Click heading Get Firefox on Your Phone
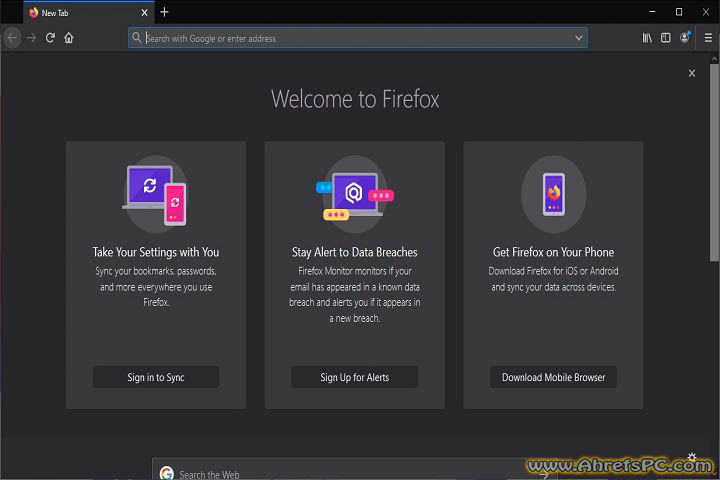 click(553, 252)
